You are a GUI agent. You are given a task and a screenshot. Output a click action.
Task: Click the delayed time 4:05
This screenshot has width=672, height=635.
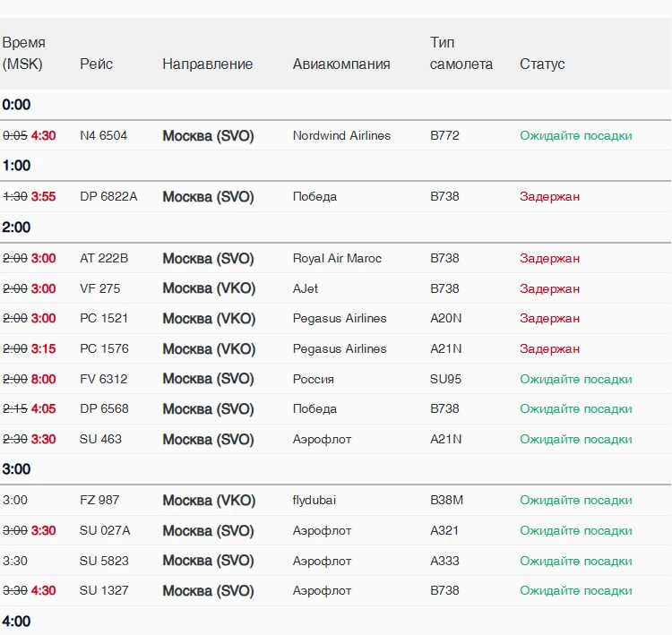click(x=43, y=408)
